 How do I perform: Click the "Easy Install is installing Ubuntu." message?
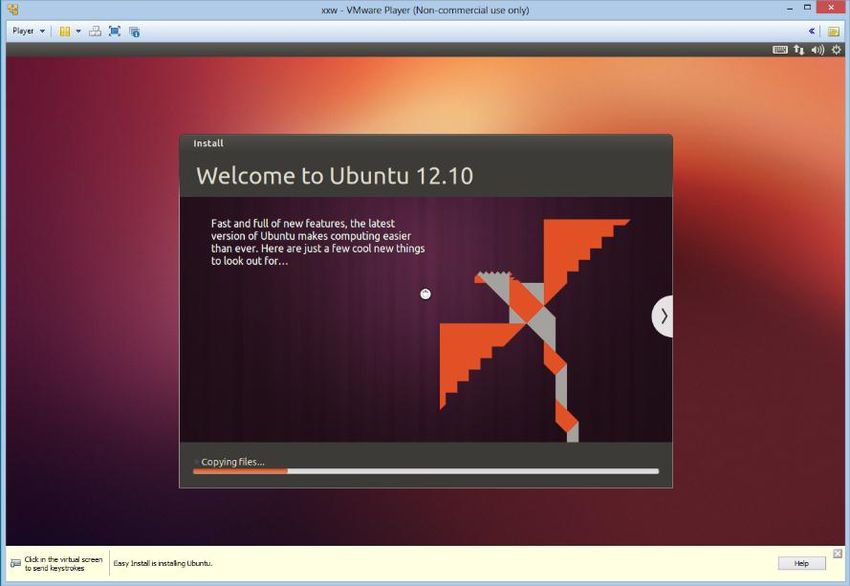point(163,563)
